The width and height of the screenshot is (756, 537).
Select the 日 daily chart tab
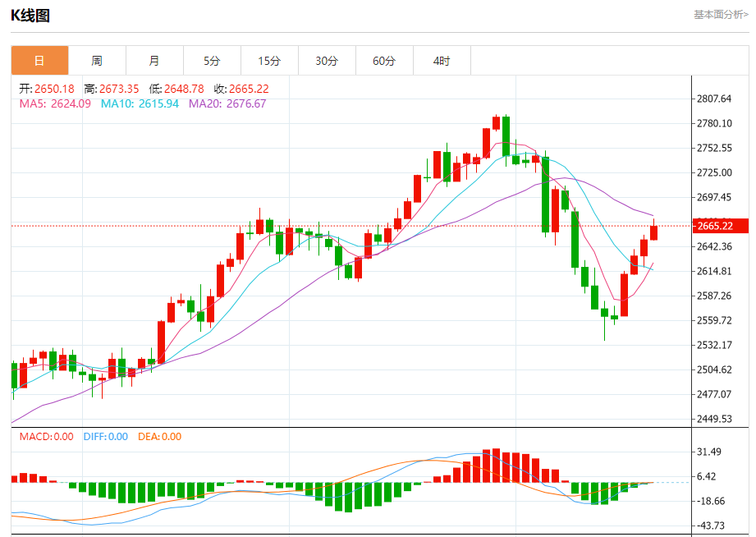point(39,61)
